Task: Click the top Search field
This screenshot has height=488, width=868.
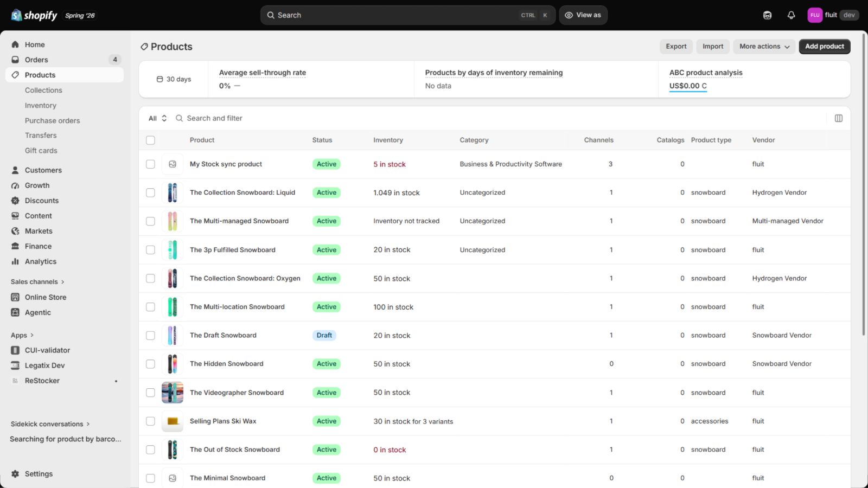Action: pyautogui.click(x=408, y=15)
